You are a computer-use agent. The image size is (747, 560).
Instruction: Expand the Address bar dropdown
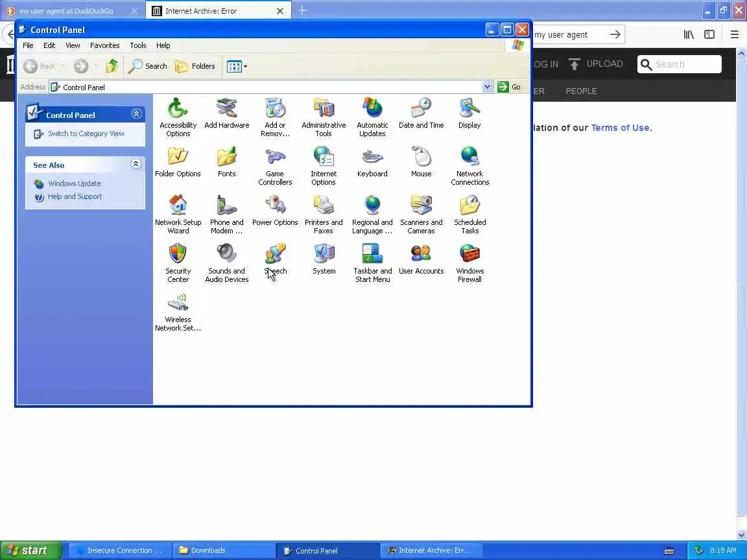(487, 87)
